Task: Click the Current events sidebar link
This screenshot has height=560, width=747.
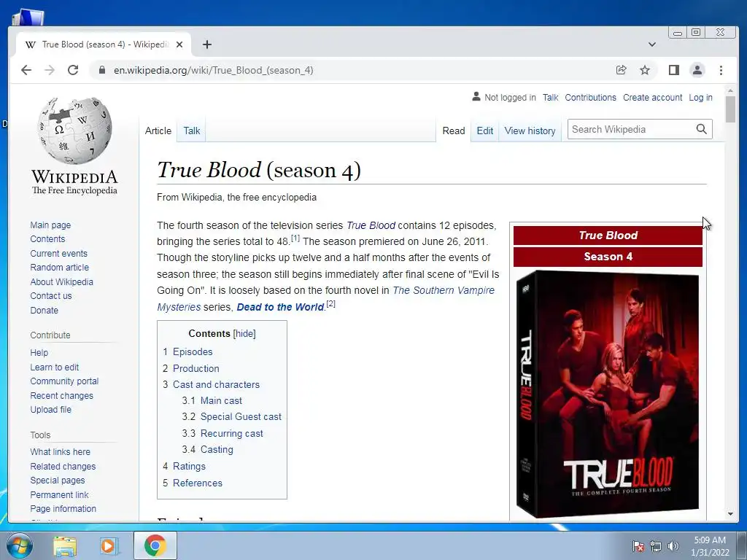Action: tap(58, 253)
